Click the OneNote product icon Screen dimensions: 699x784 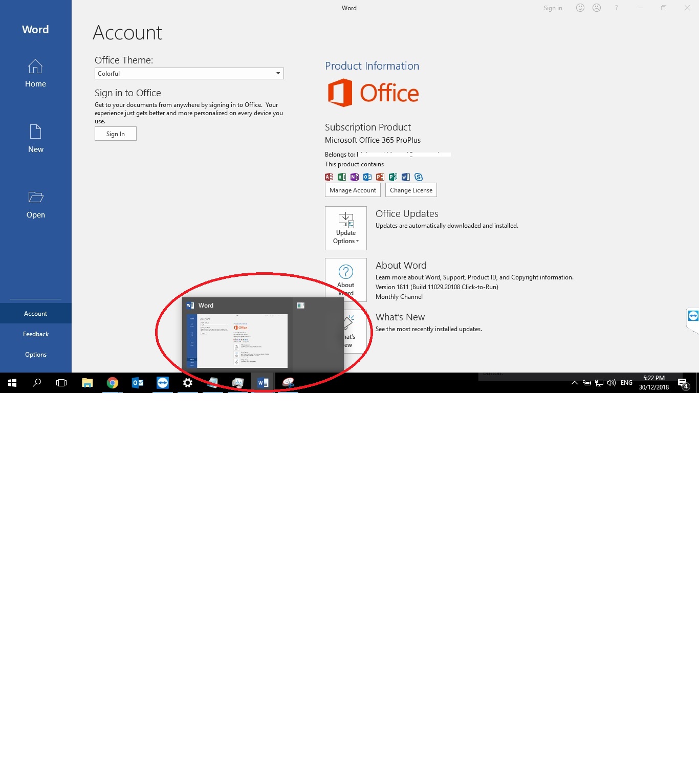[355, 177]
